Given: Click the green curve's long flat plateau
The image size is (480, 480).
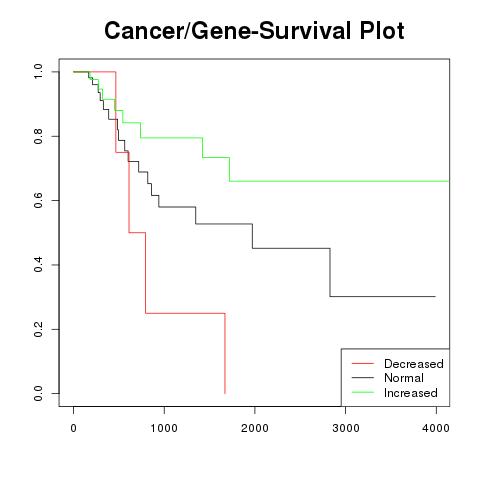Looking at the screenshot, I should click(x=339, y=181).
